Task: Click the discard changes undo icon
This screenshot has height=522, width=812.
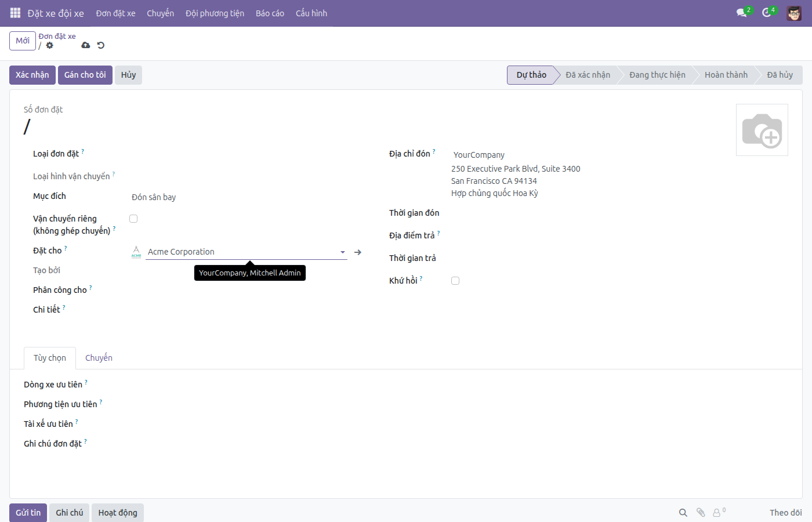Action: pyautogui.click(x=101, y=45)
